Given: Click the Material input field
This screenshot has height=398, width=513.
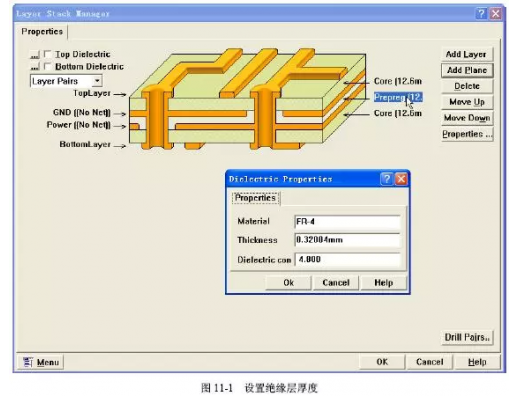Looking at the screenshot, I should click(x=347, y=222).
